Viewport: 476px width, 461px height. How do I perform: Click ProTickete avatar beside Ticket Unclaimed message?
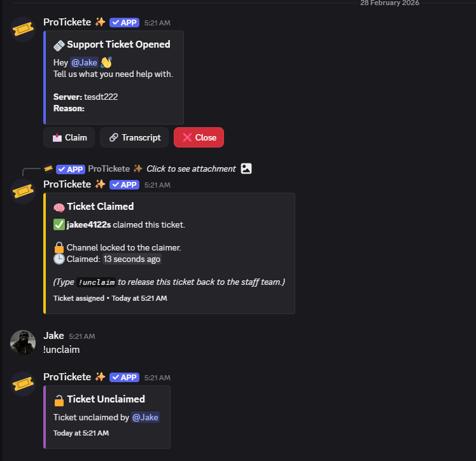tap(23, 384)
